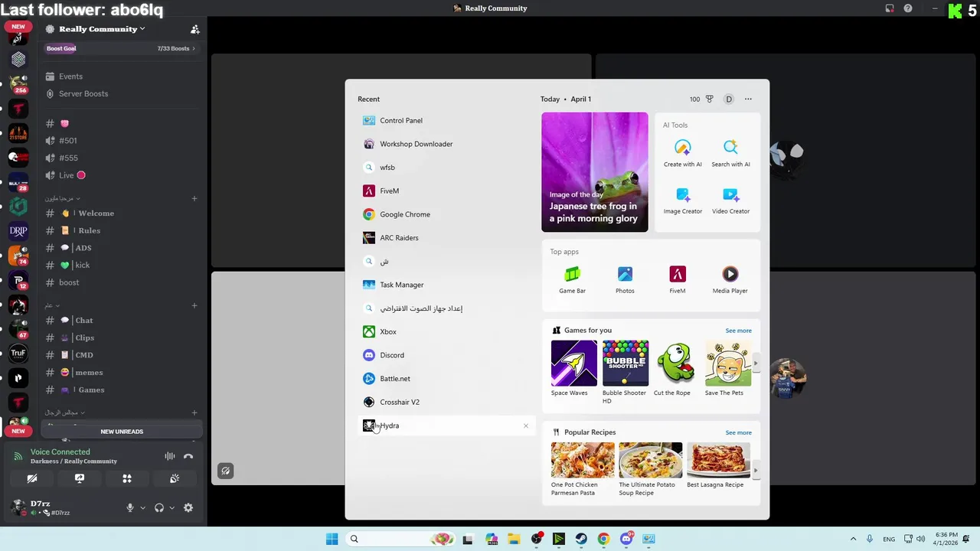Open Google Chrome from Recent list
Image resolution: width=980 pixels, height=551 pixels.
pos(446,214)
